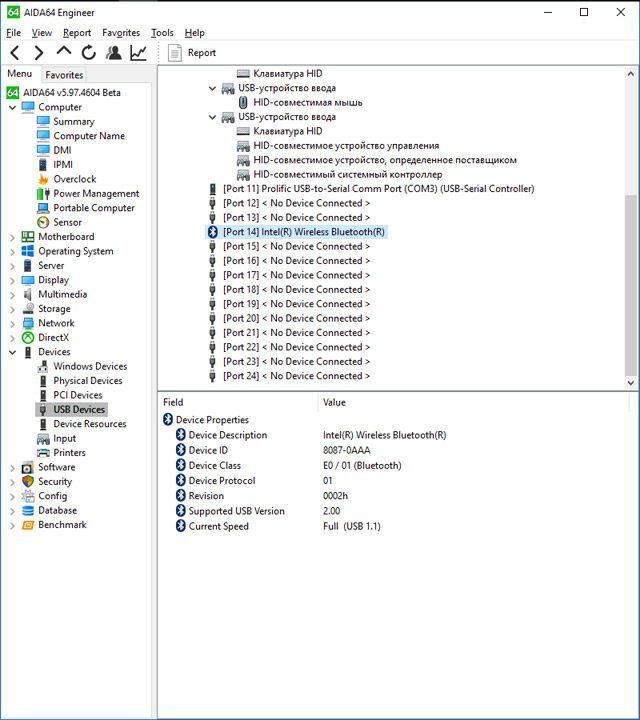Click the Value column header
Image resolution: width=640 pixels, height=720 pixels.
(334, 402)
